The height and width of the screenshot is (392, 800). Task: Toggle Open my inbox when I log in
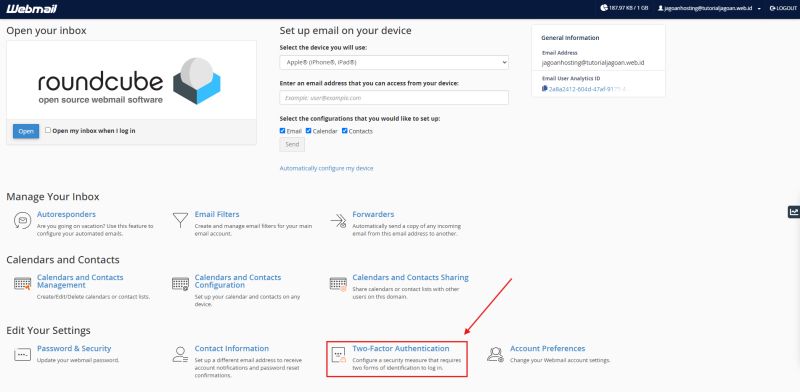click(x=48, y=130)
